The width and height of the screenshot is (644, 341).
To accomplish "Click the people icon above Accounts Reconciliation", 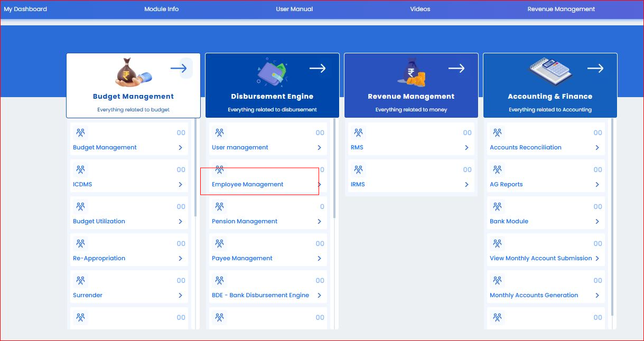I will coord(497,132).
